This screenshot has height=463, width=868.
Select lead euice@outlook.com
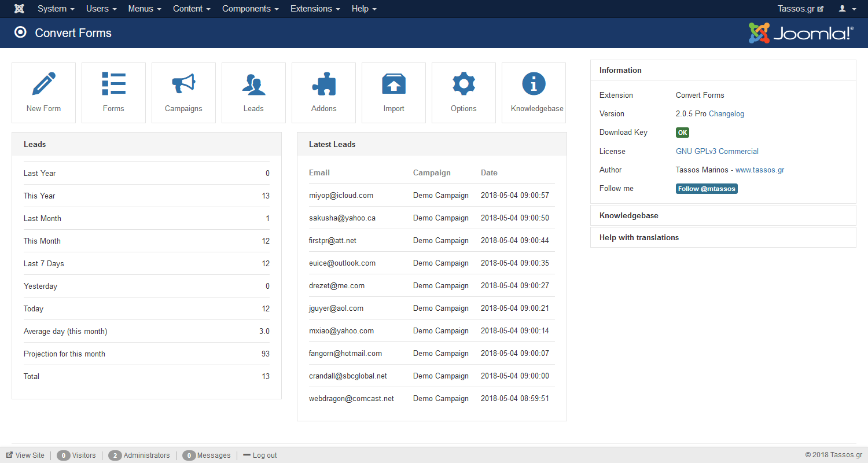coord(342,263)
